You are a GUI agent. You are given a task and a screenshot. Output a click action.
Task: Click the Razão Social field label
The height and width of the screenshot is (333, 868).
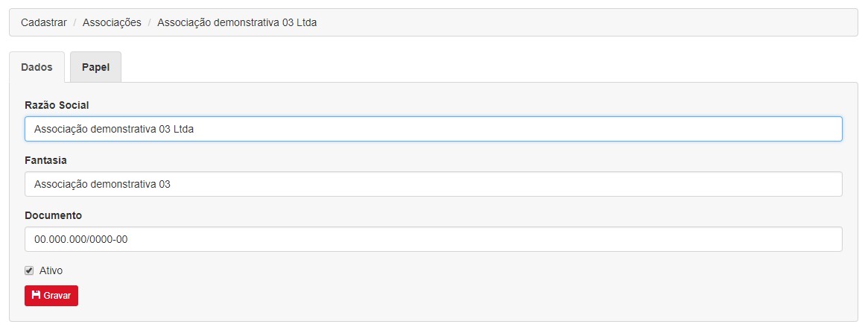[x=57, y=105]
